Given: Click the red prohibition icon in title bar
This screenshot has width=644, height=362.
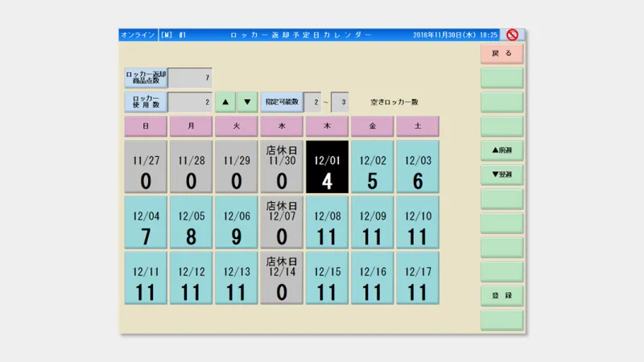Looking at the screenshot, I should (x=511, y=35).
